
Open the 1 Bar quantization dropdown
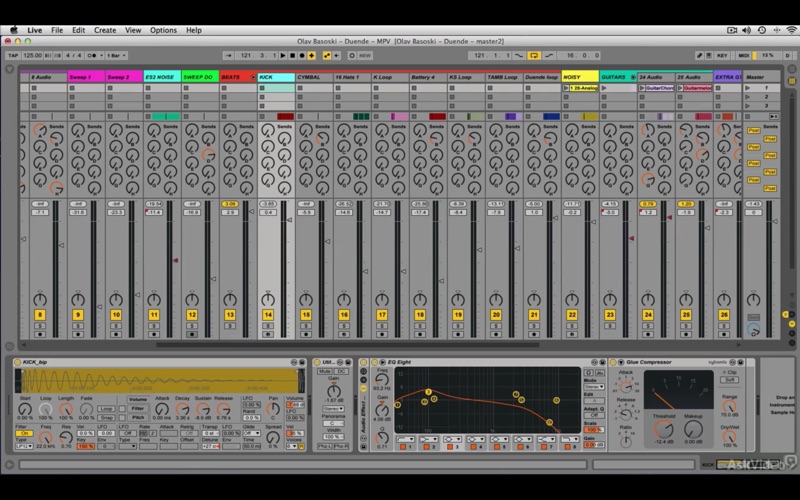[116, 55]
